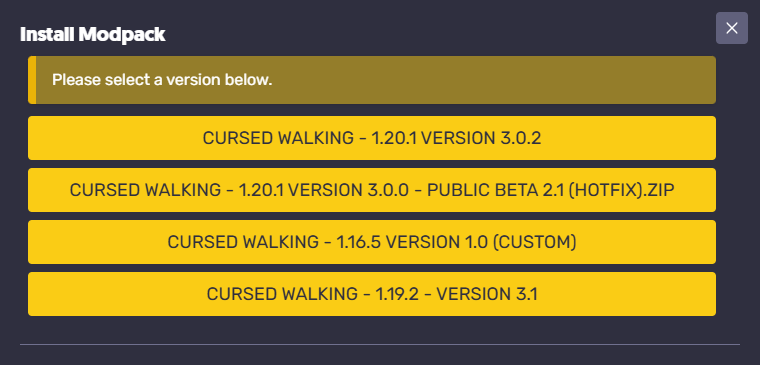Viewport: 760px width, 365px height.
Task: Select the only 1.16.5 modpack option
Action: pos(372,242)
